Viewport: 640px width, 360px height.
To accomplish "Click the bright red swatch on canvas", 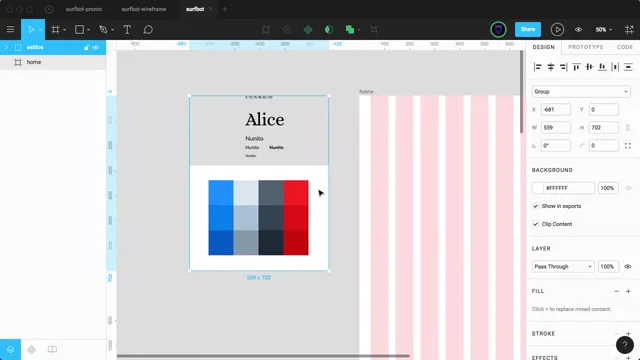I will tap(296, 193).
